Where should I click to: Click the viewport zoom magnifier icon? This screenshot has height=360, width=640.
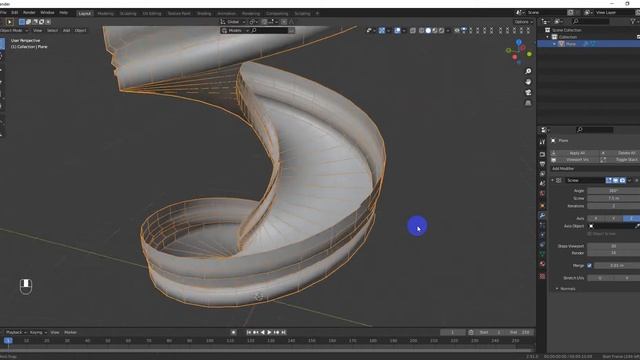point(528,71)
